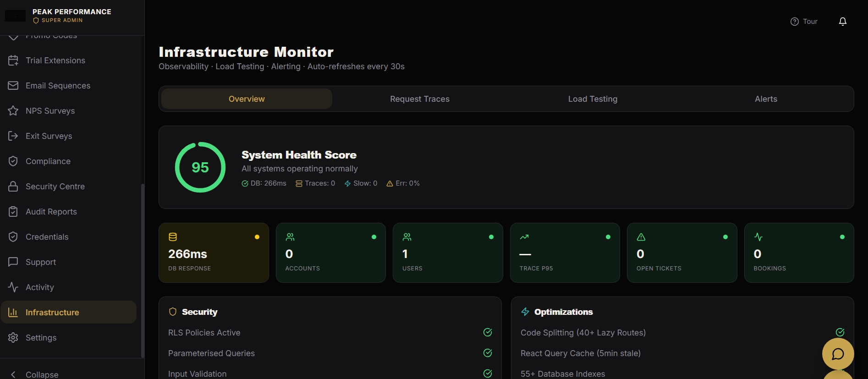Click the Peak Performance logo

click(x=15, y=16)
